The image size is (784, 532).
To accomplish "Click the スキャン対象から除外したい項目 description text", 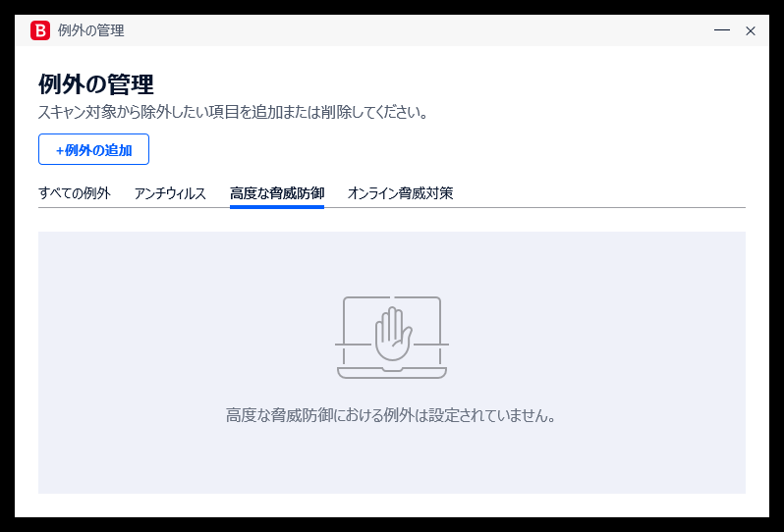I will coord(233,112).
